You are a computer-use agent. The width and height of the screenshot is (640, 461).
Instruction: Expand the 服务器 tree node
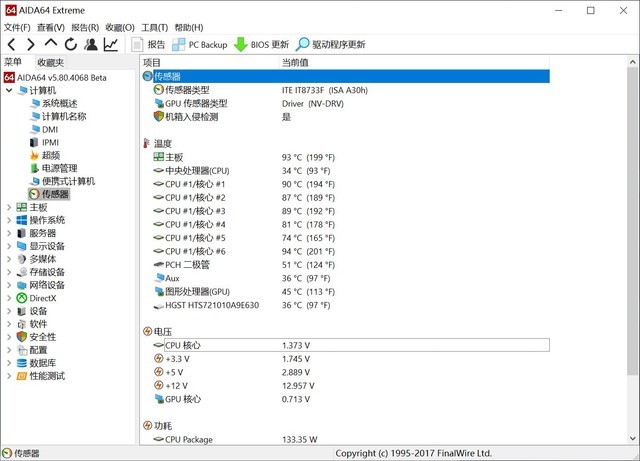pos(9,233)
